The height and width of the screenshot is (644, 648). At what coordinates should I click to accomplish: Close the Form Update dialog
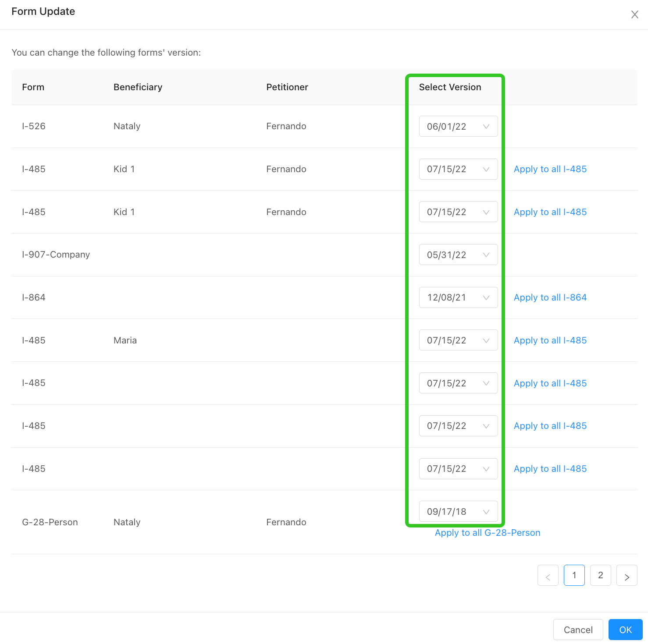(x=634, y=14)
